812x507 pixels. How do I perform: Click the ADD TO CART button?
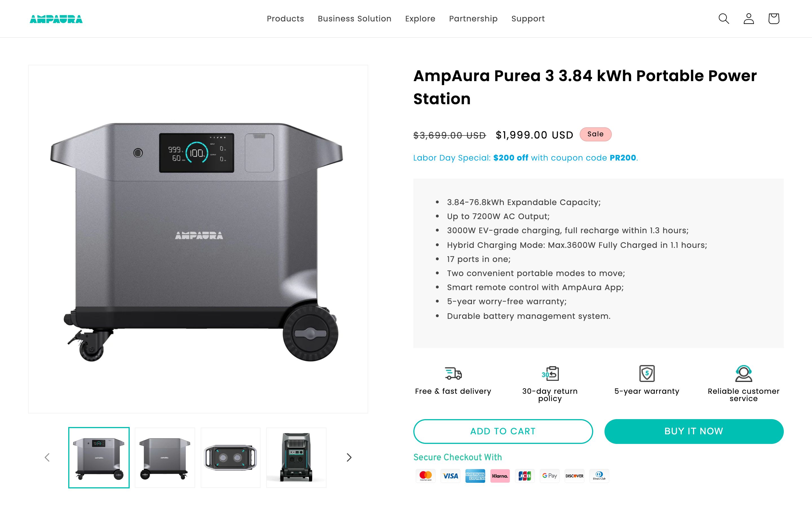point(503,431)
